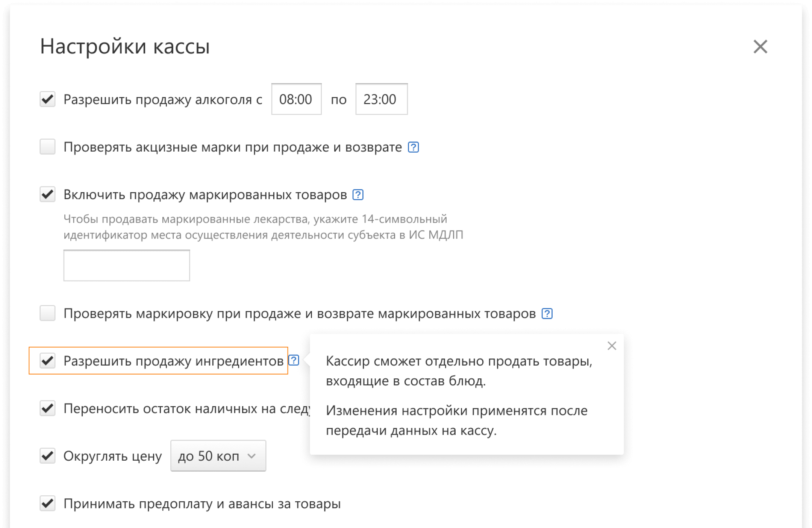Screen dimensions: 812x528
Task: Click help icon next to excise stamps check
Action: [x=413, y=147]
